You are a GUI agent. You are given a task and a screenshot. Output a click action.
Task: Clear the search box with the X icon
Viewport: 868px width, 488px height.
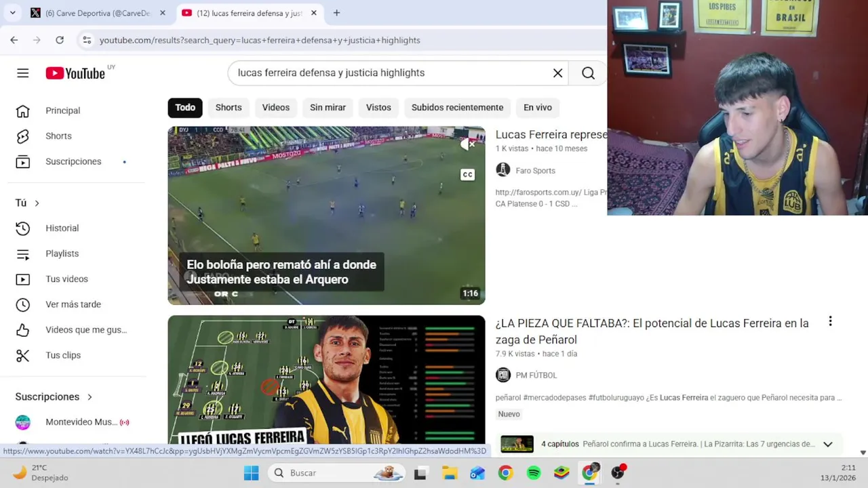coord(557,73)
